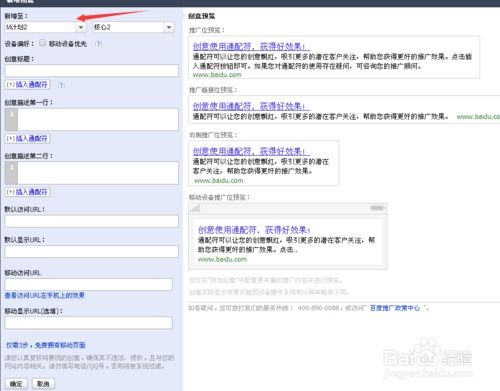Click the help icon next to first 插入通配符
Image resolution: width=500 pixels, height=391 pixels.
click(61, 85)
